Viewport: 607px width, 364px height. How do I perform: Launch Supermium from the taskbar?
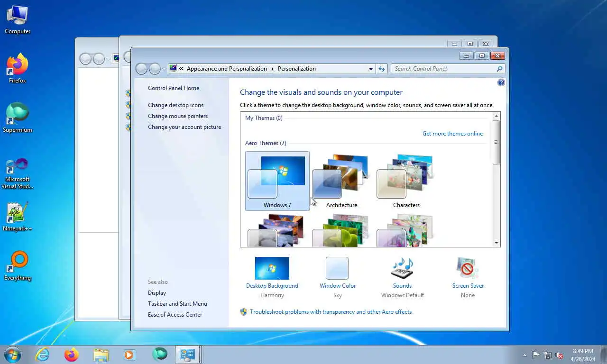159,355
